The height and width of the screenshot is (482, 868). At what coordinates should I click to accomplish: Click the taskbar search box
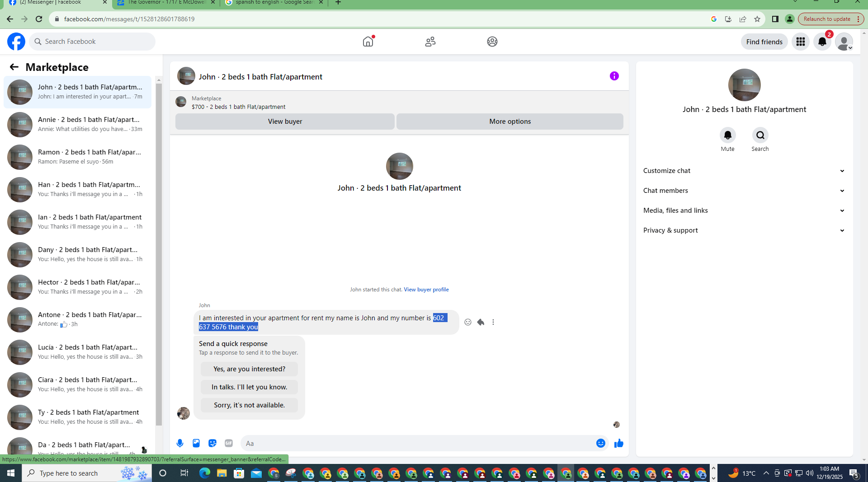click(x=87, y=473)
